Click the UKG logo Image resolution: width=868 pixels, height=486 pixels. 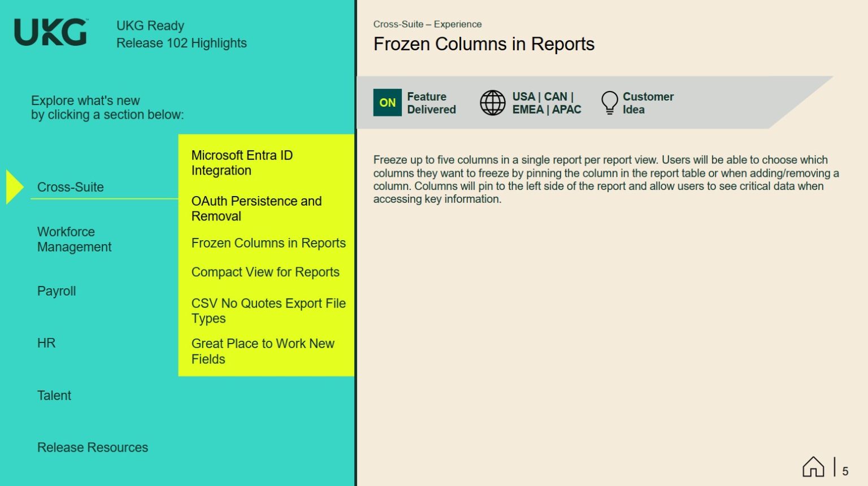tap(51, 32)
